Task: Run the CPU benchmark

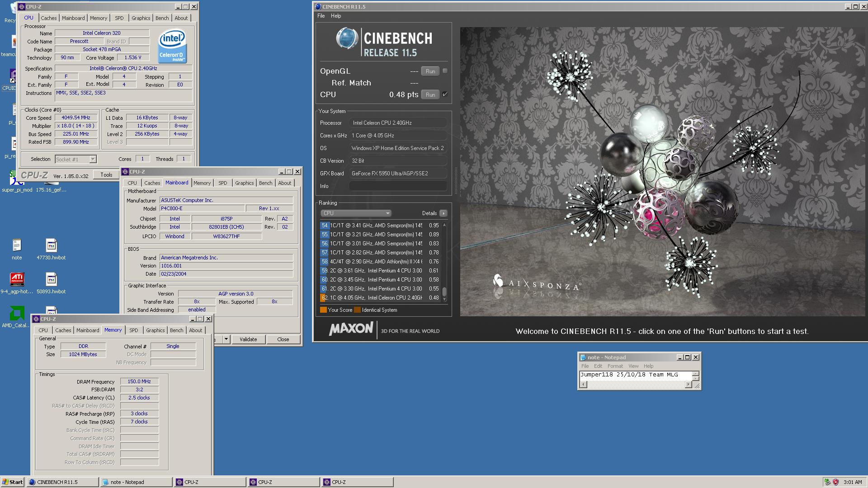Action: point(430,95)
